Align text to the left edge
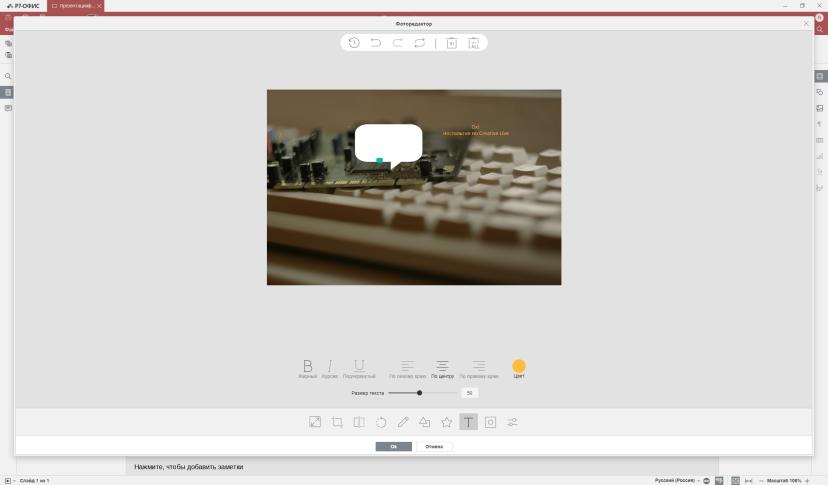Image resolution: width=828 pixels, height=485 pixels. 407,369
